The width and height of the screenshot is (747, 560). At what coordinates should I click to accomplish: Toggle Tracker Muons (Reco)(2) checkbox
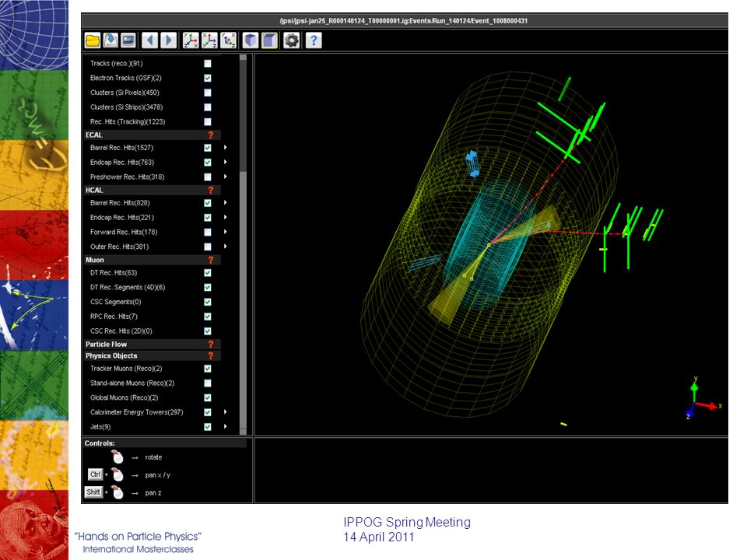(x=208, y=369)
